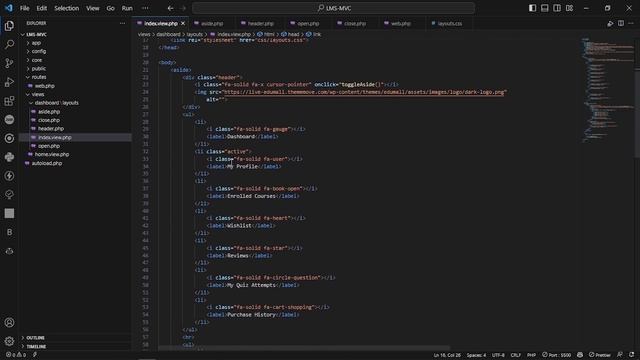Open notifications bell in status bar
Screen dimensions: 640x360
[x=632, y=355]
